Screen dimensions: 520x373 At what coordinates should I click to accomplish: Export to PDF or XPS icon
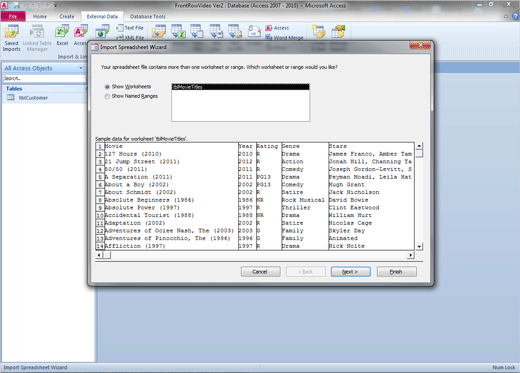click(235, 31)
